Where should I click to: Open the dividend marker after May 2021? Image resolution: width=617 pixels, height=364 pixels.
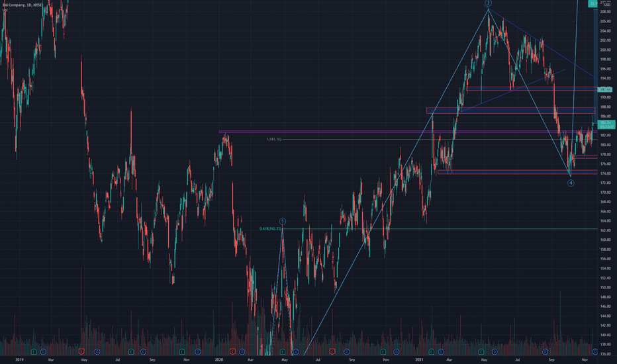[x=495, y=351]
